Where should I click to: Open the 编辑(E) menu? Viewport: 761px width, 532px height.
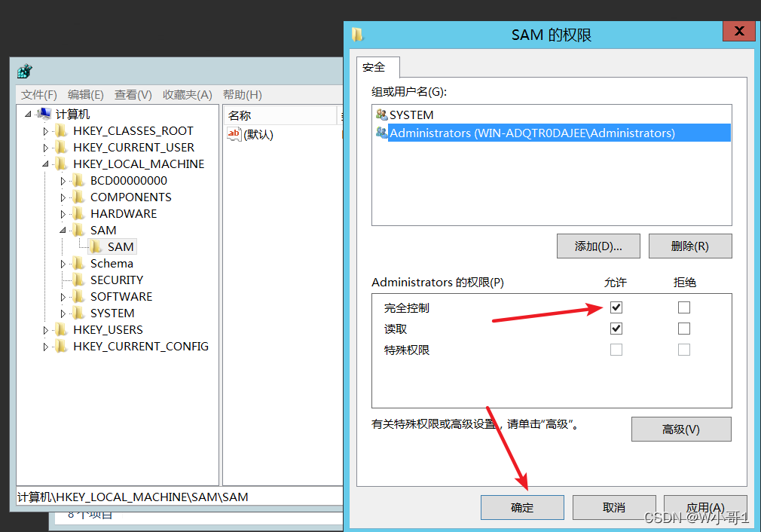coord(85,95)
